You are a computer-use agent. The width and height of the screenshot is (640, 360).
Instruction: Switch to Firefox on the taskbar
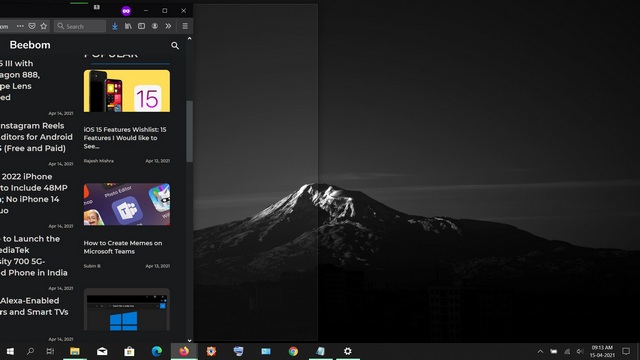pos(184,351)
